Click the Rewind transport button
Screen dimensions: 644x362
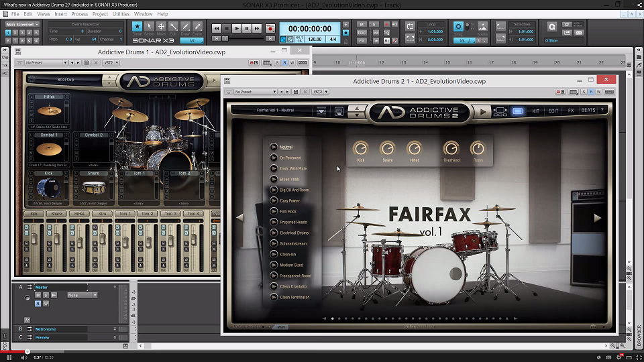click(217, 29)
